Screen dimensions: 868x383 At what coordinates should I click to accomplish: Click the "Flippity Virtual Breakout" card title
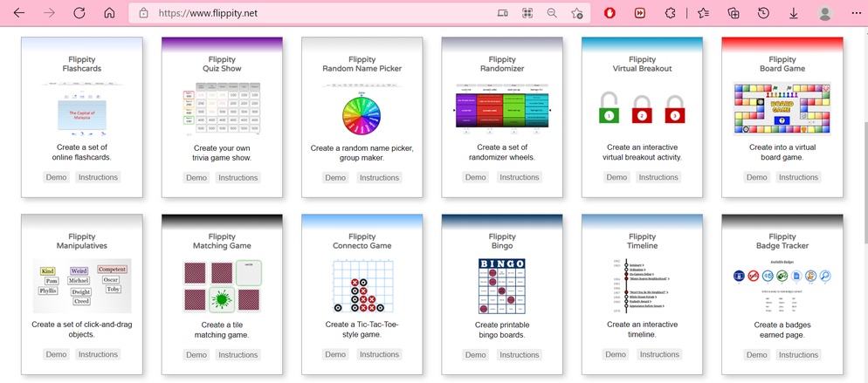[x=642, y=64]
